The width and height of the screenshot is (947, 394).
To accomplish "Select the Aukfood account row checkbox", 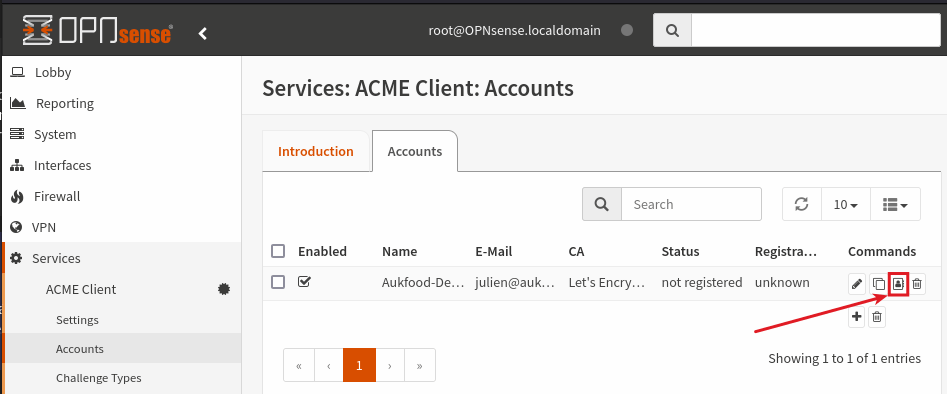I will (278, 282).
